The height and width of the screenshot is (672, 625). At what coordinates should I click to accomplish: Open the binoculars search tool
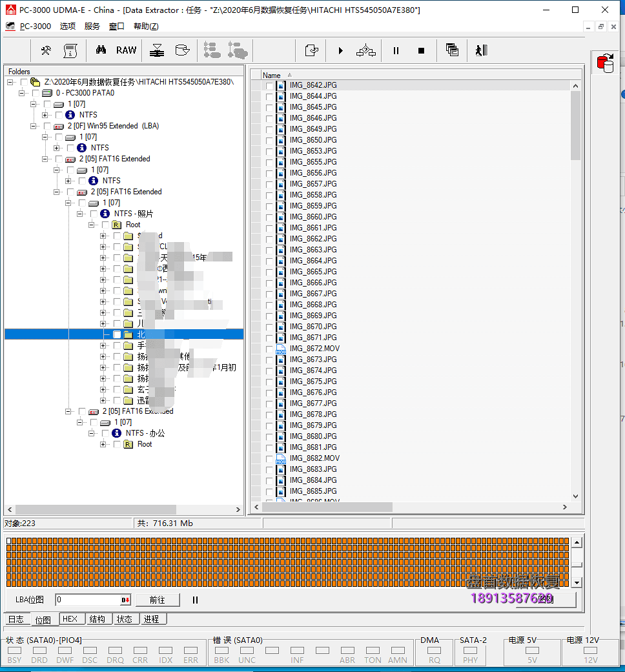click(101, 50)
